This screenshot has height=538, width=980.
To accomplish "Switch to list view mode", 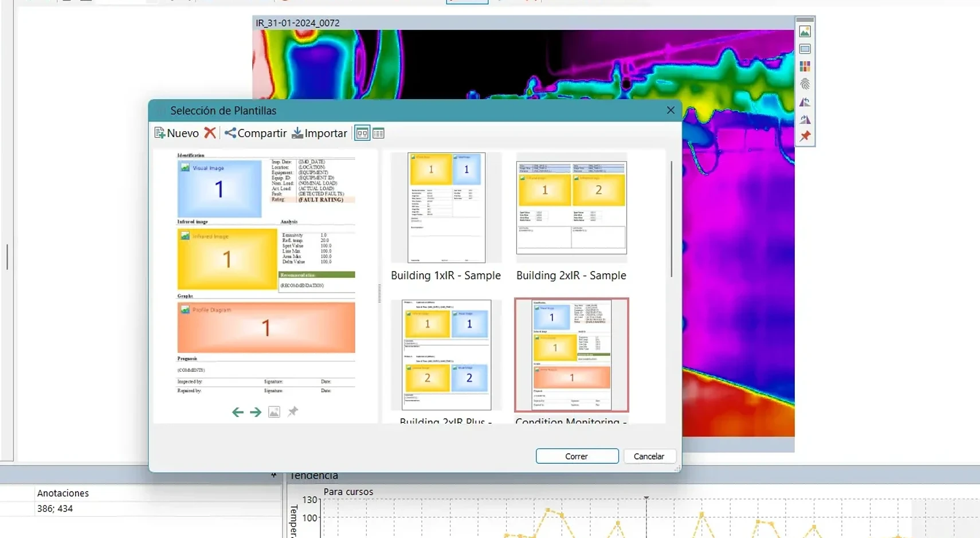I will pyautogui.click(x=378, y=133).
